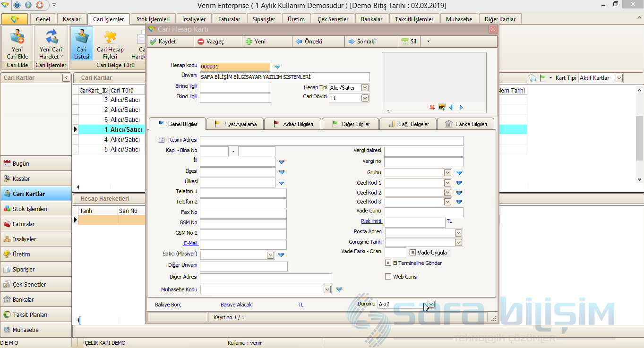Click the Ünvanı text field
This screenshot has width=644, height=348.
(x=284, y=77)
